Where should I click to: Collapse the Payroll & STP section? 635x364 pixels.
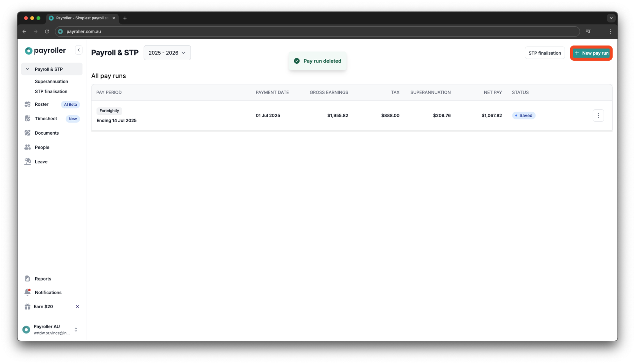(x=27, y=69)
